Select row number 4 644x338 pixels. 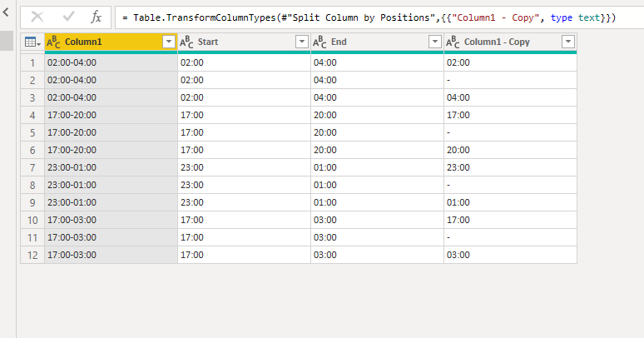(x=32, y=115)
